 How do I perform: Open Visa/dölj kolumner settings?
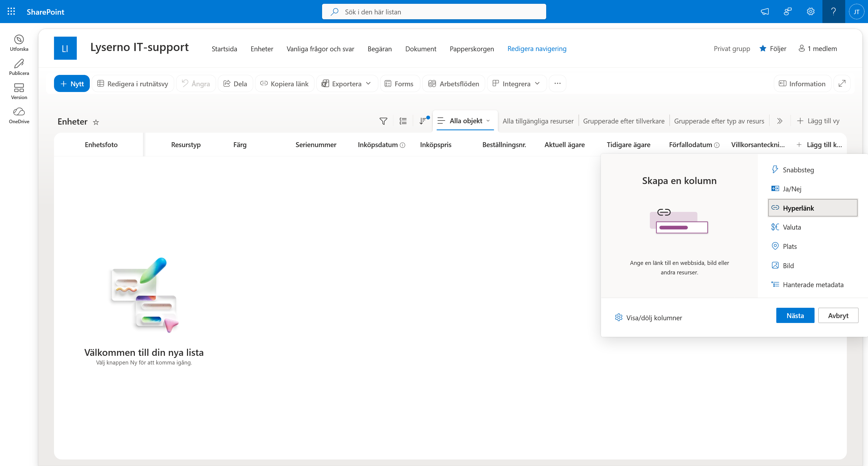pos(648,318)
